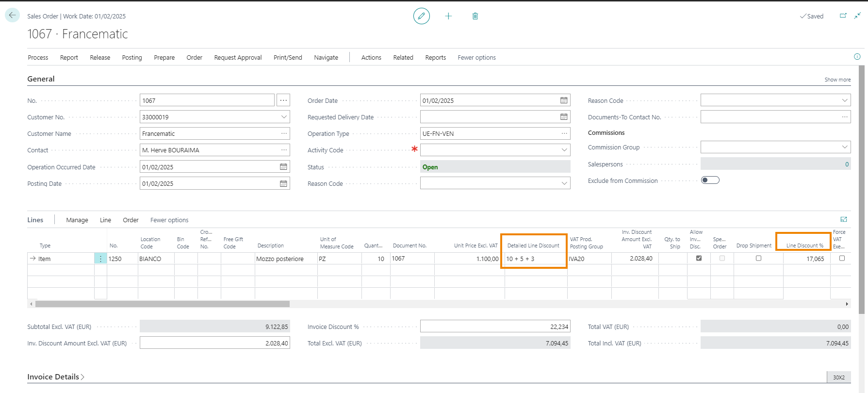Open Commission Group dropdown
The image size is (868, 393).
coord(845,147)
